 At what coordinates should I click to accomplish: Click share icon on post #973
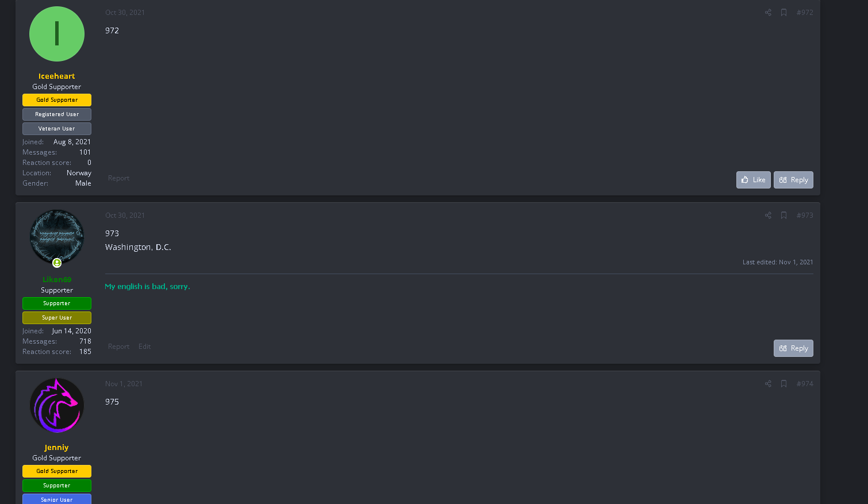768,216
